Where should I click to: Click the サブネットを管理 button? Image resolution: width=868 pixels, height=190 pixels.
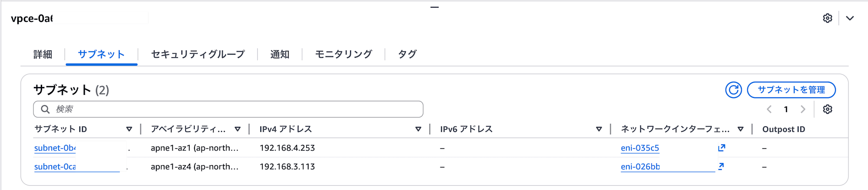point(791,90)
